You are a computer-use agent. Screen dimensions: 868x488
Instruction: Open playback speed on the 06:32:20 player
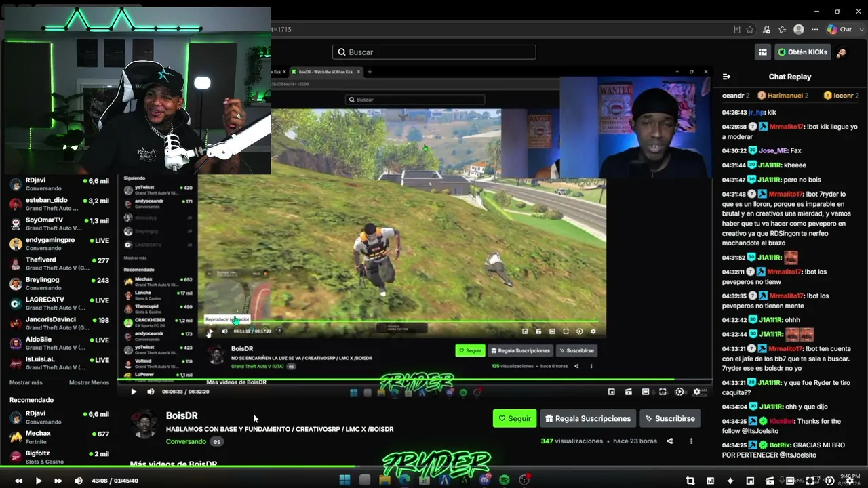(x=679, y=392)
